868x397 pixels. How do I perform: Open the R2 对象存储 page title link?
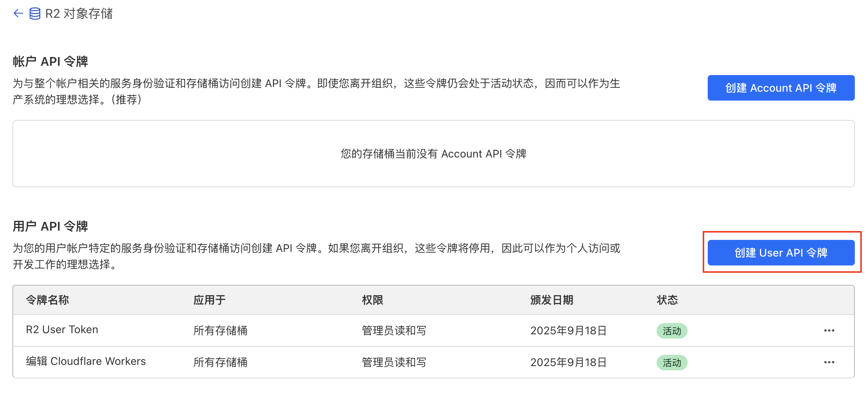tap(79, 14)
